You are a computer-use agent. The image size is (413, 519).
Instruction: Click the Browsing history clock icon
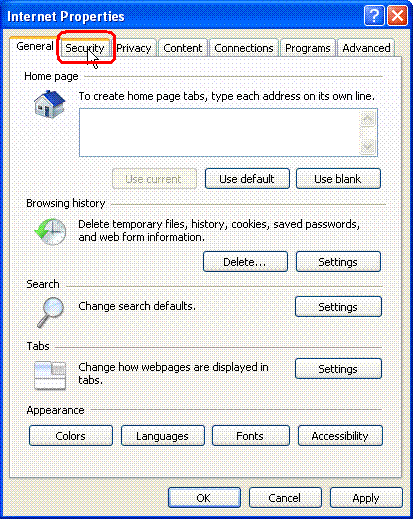[x=50, y=232]
